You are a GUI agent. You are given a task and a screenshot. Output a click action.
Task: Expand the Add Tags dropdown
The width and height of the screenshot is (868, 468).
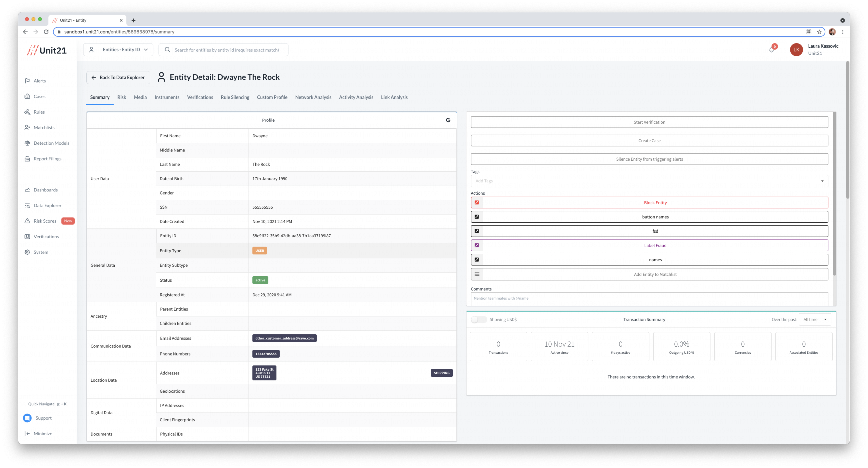[x=822, y=181]
